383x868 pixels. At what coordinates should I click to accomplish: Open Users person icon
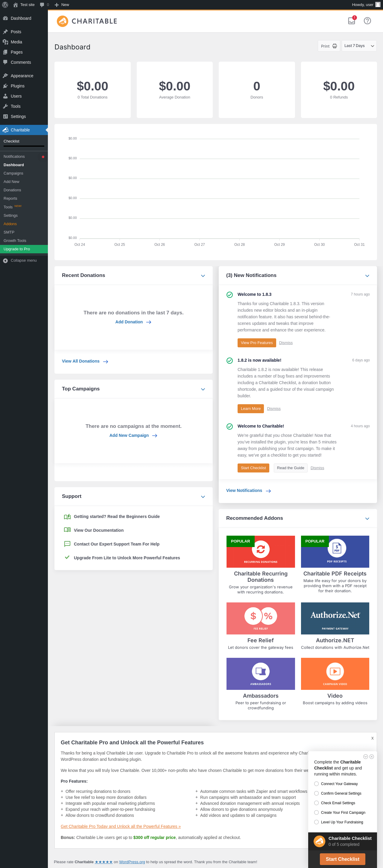tap(5, 96)
